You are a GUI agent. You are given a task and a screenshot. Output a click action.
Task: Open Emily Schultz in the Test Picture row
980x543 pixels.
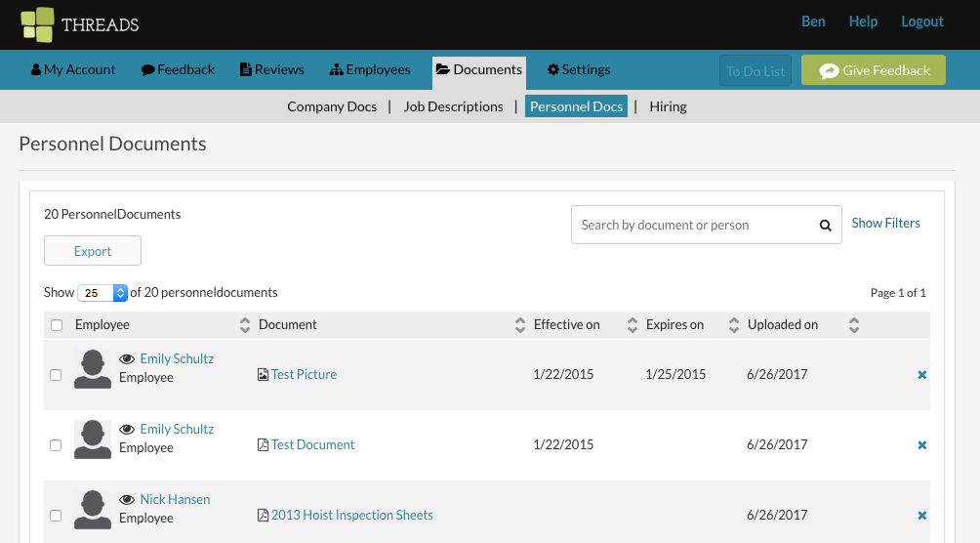click(x=177, y=359)
